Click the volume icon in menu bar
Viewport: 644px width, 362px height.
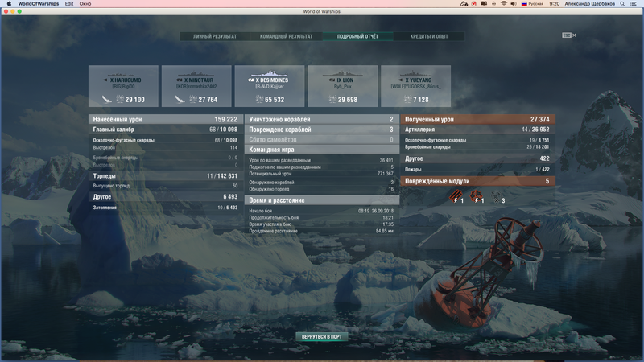(x=514, y=4)
